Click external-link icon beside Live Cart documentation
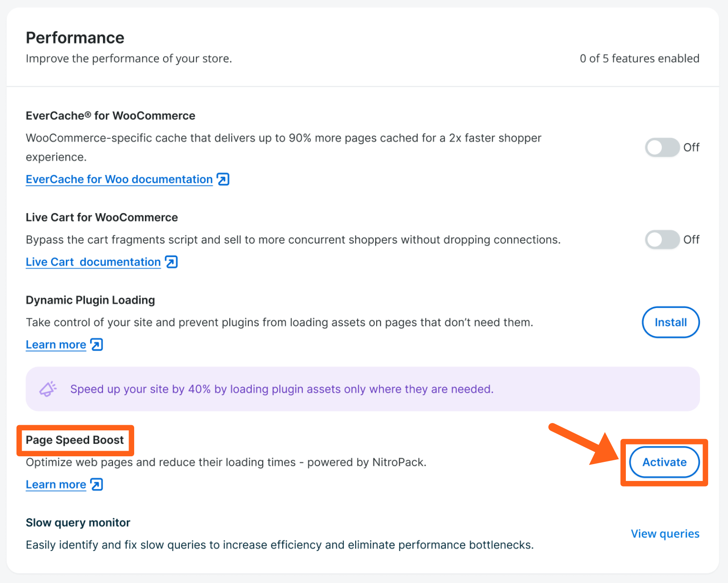 (x=172, y=262)
